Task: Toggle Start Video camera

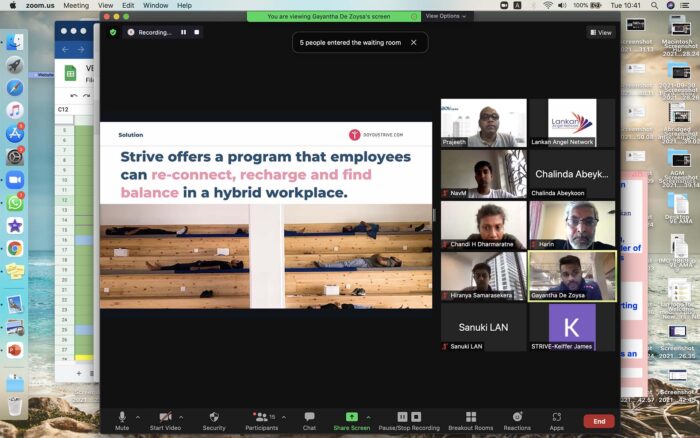Action: point(165,420)
